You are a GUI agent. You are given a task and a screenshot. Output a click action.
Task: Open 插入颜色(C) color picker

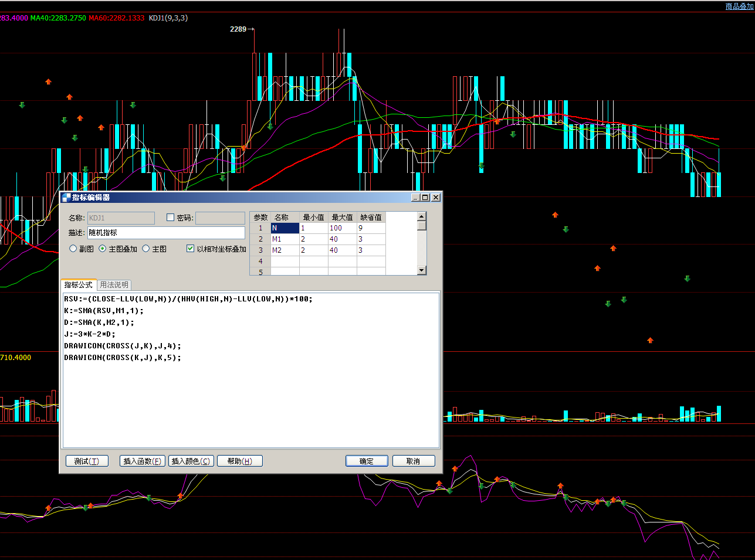pyautogui.click(x=191, y=461)
